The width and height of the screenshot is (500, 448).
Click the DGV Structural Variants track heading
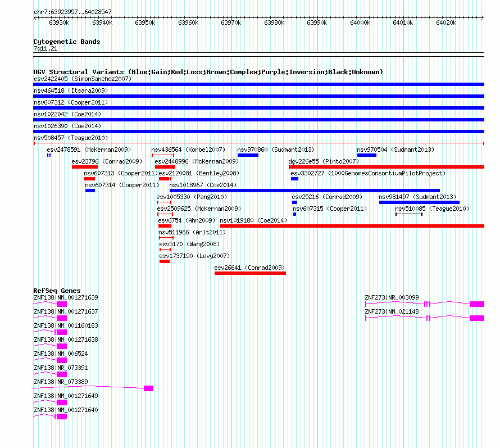208,72
